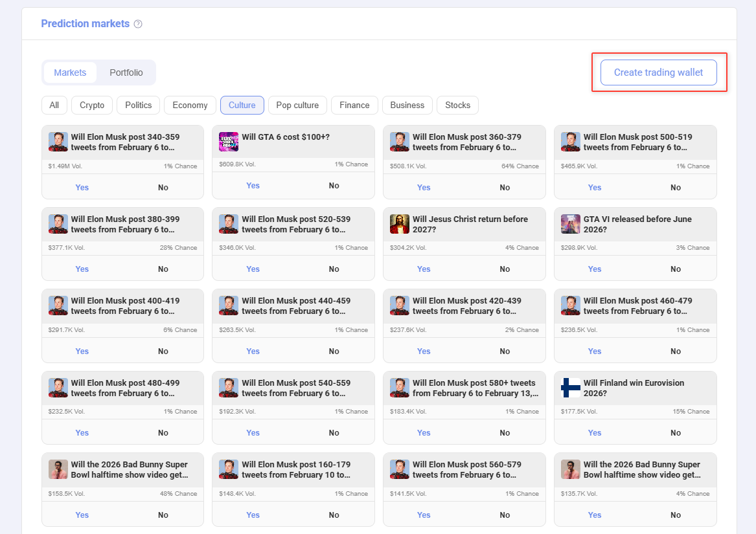Click the GTA 6 cost $100+ thumbnail
756x534 pixels.
pos(229,142)
